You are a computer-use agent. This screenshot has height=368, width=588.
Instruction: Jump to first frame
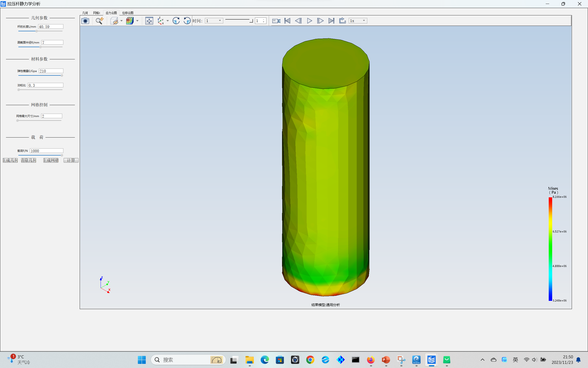pyautogui.click(x=287, y=21)
